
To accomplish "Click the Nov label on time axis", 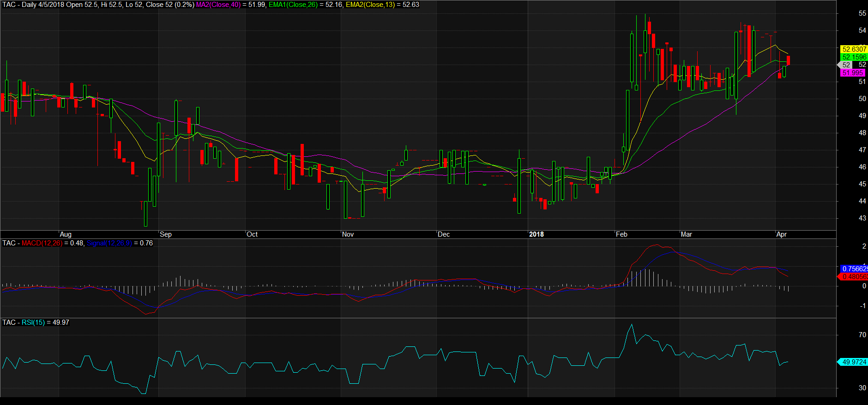I will coord(348,234).
